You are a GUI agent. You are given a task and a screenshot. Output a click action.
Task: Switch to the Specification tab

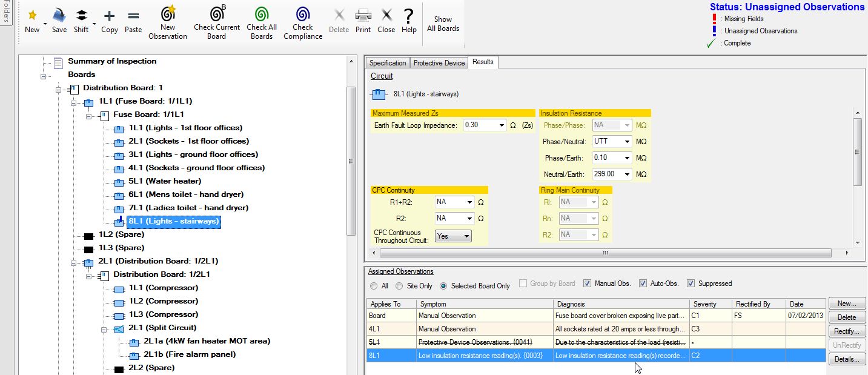(388, 63)
